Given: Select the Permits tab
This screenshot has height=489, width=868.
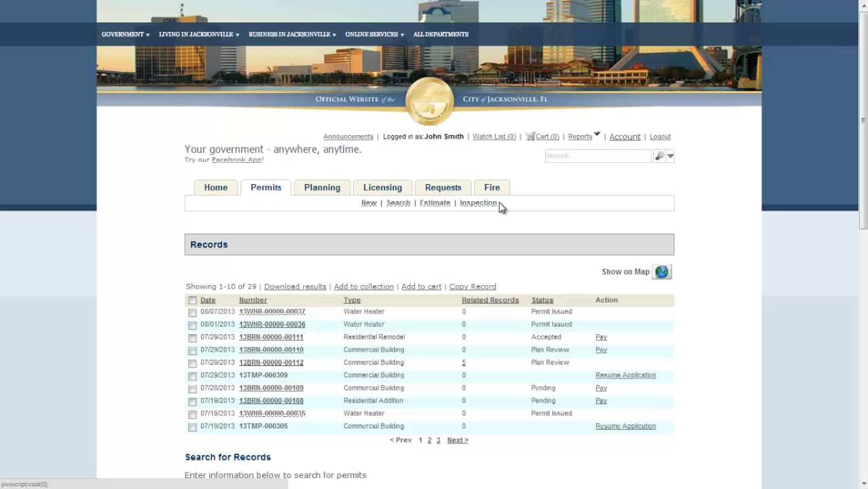Looking at the screenshot, I should coord(266,187).
